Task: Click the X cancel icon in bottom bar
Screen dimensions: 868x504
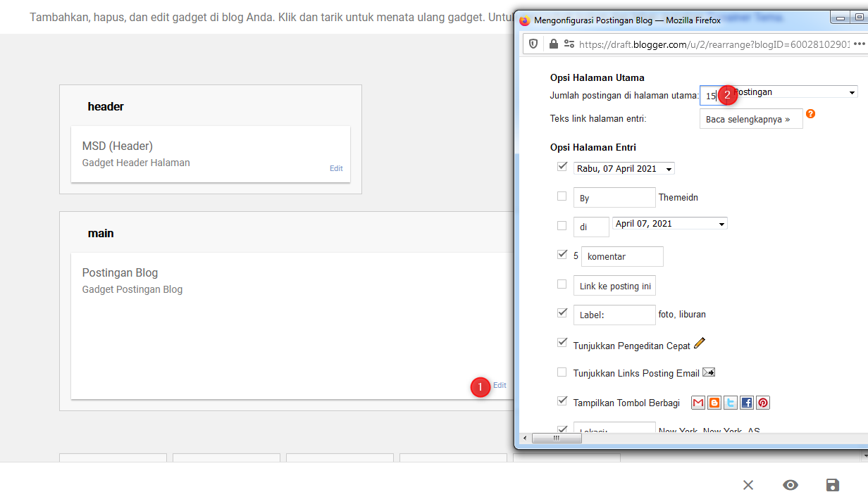Action: pyautogui.click(x=748, y=485)
